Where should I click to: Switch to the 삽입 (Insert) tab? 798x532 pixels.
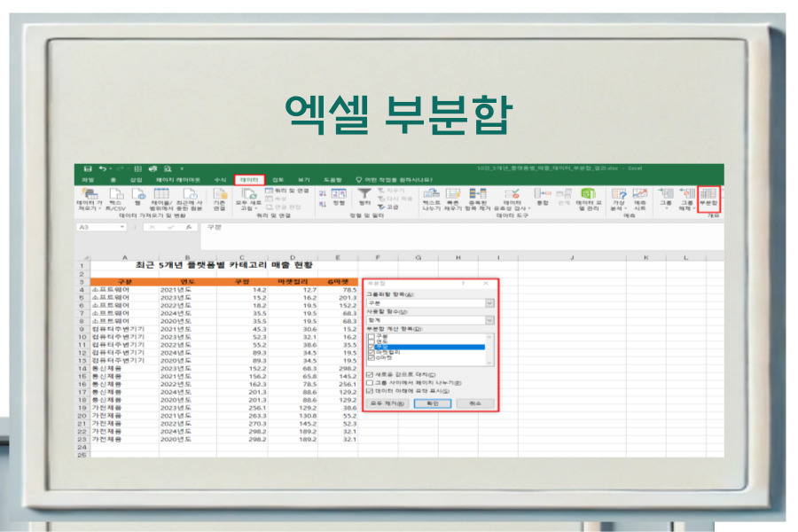point(136,180)
